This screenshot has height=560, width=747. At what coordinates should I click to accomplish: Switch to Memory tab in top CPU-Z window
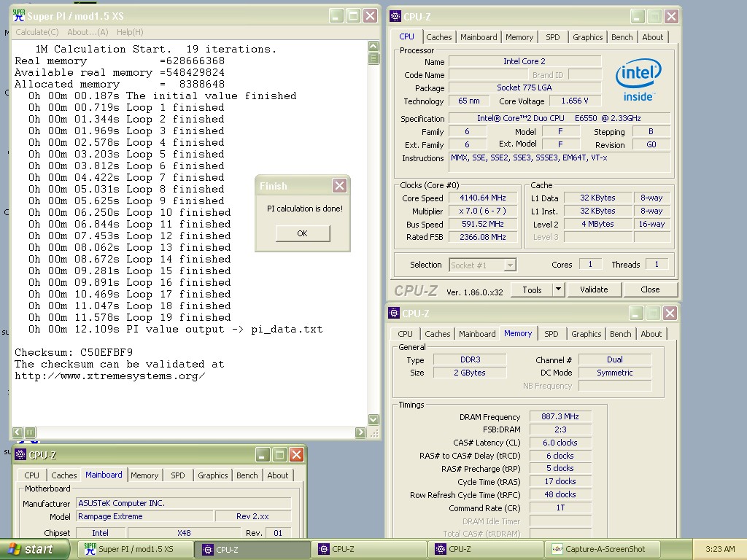point(519,37)
